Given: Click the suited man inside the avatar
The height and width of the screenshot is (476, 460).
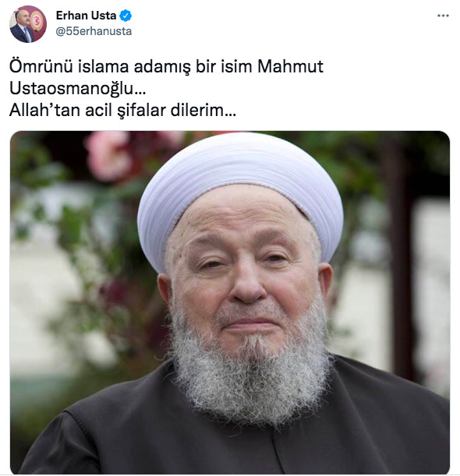Looking at the screenshot, I should pyautogui.click(x=22, y=28).
